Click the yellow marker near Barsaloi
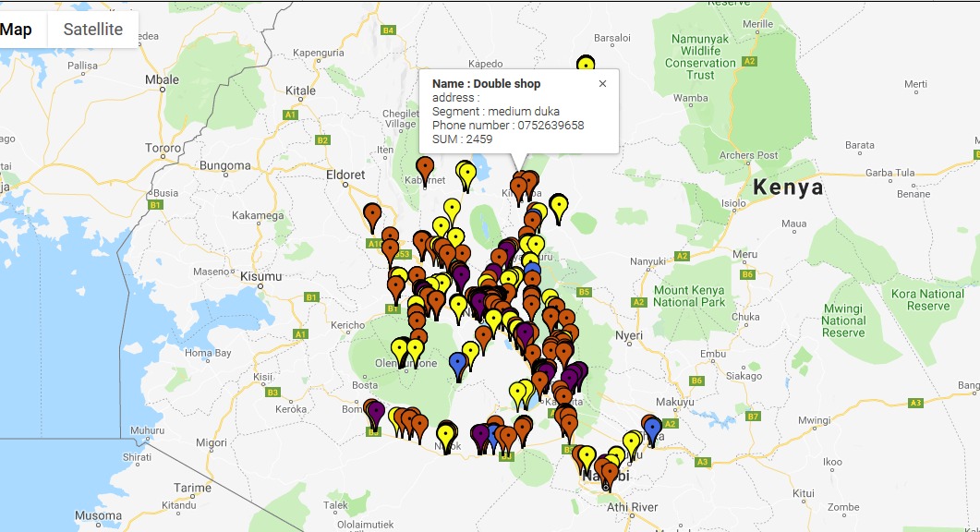The height and width of the screenshot is (532, 980). pyautogui.click(x=585, y=65)
